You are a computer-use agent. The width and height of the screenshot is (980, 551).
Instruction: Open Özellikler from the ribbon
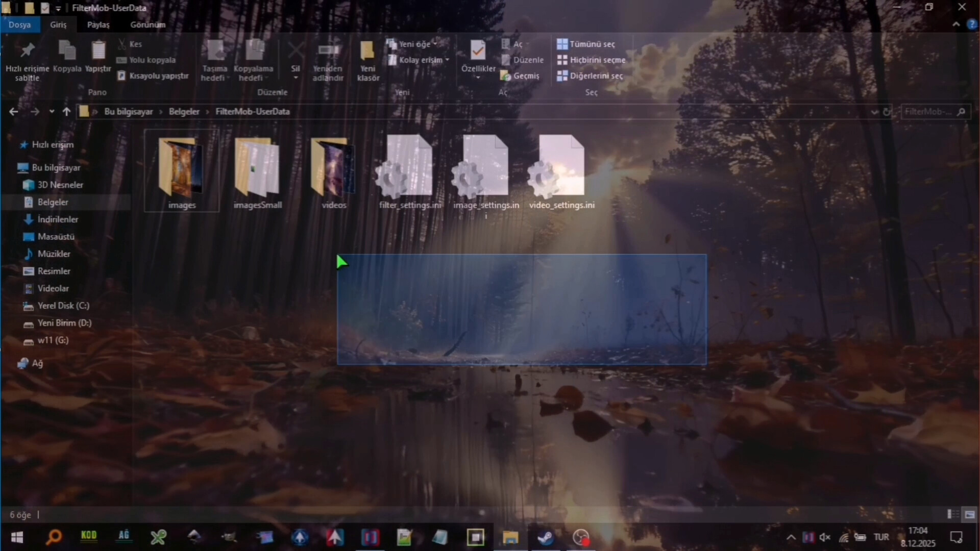tap(477, 56)
